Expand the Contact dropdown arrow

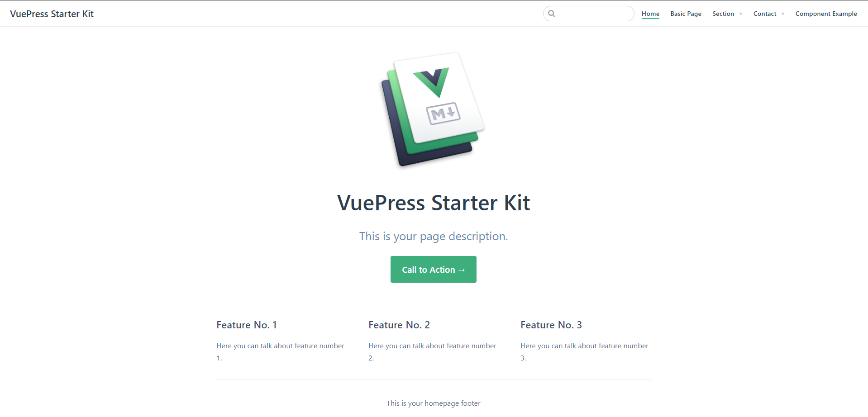783,14
